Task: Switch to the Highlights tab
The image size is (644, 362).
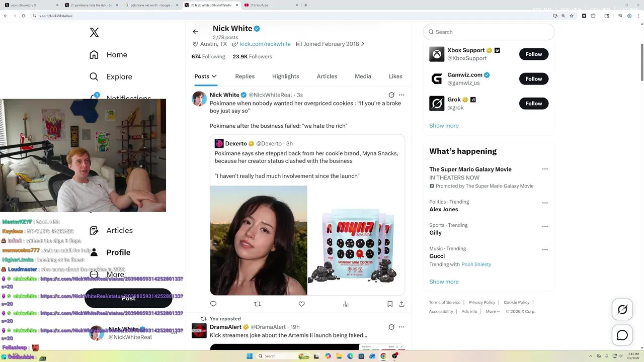Action: (x=286, y=76)
